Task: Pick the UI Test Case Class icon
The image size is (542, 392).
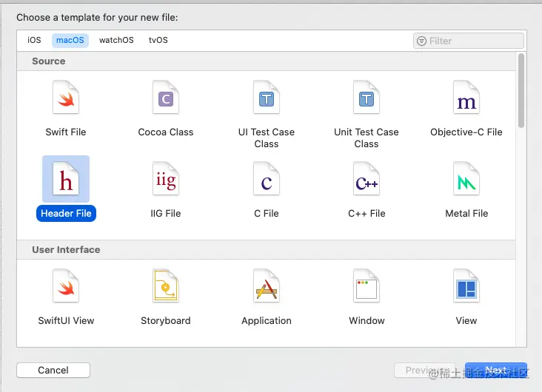Action: tap(266, 98)
